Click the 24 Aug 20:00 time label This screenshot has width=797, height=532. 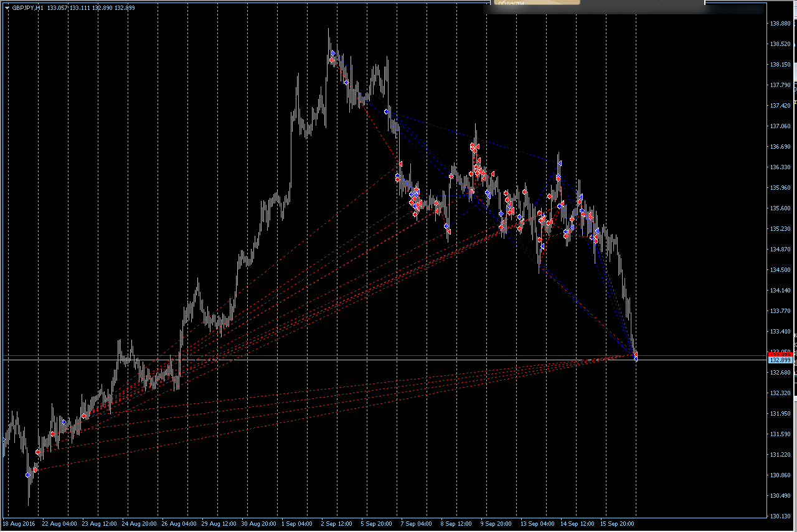click(139, 524)
